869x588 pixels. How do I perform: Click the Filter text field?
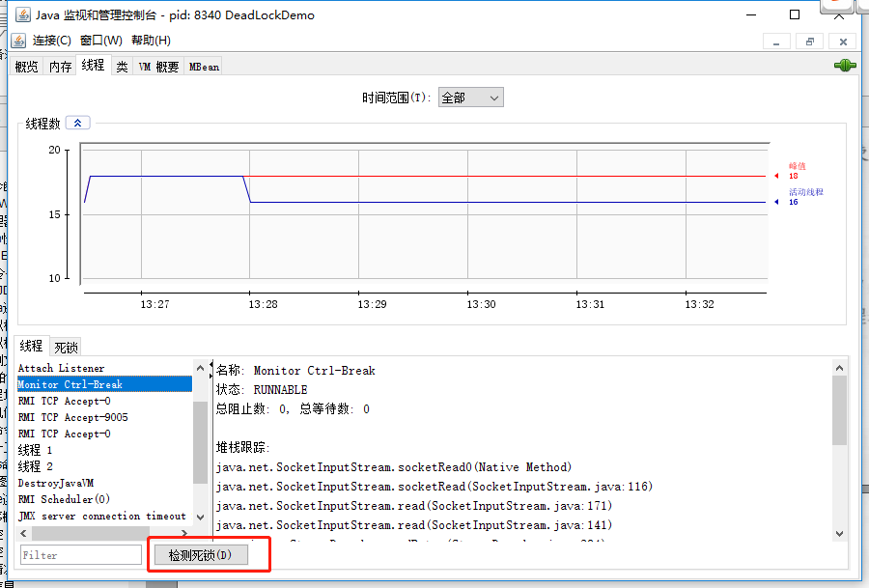click(81, 555)
